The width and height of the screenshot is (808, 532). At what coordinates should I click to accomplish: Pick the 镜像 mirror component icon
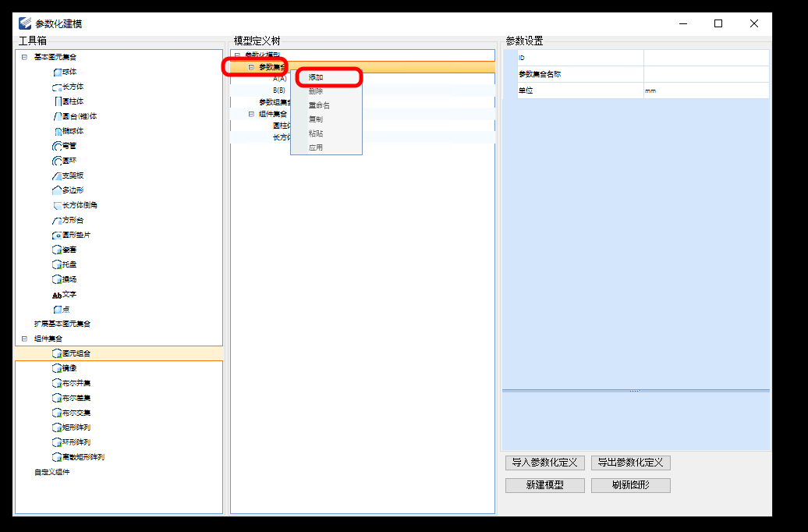pyautogui.click(x=57, y=369)
